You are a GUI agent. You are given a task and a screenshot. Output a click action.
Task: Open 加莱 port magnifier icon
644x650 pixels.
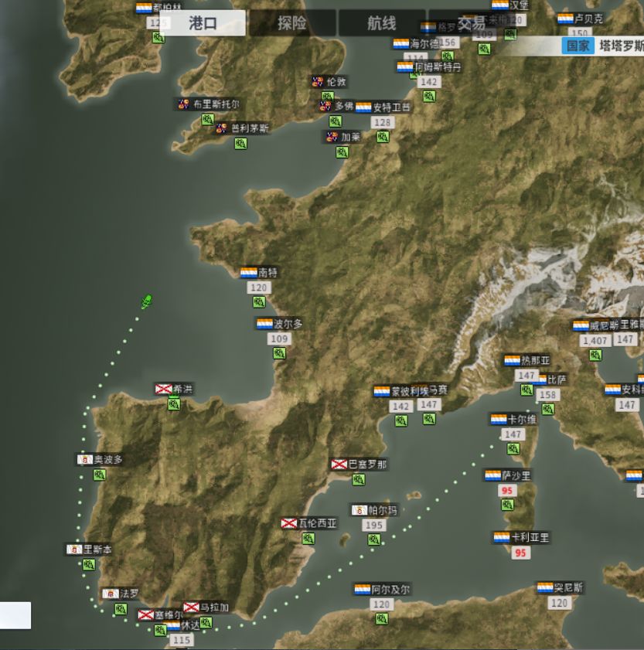click(342, 152)
